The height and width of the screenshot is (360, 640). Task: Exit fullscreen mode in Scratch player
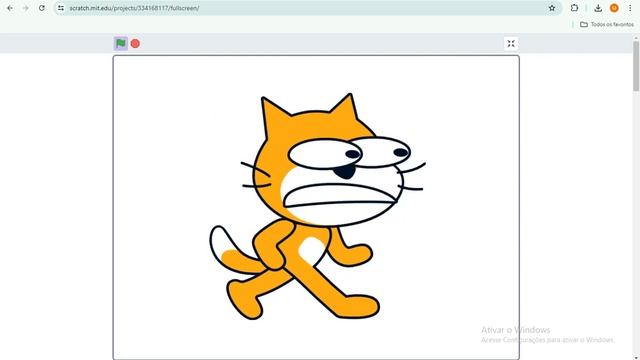pos(511,44)
